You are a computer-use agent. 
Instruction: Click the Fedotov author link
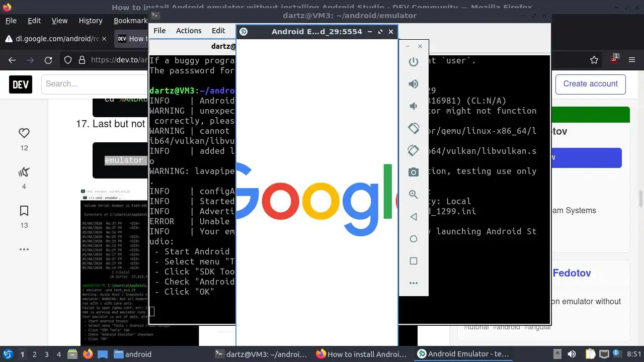click(572, 273)
